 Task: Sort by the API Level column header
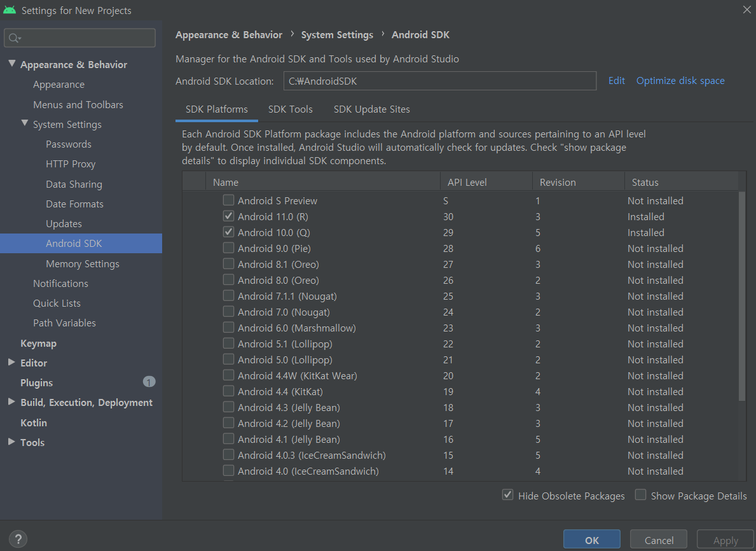486,182
